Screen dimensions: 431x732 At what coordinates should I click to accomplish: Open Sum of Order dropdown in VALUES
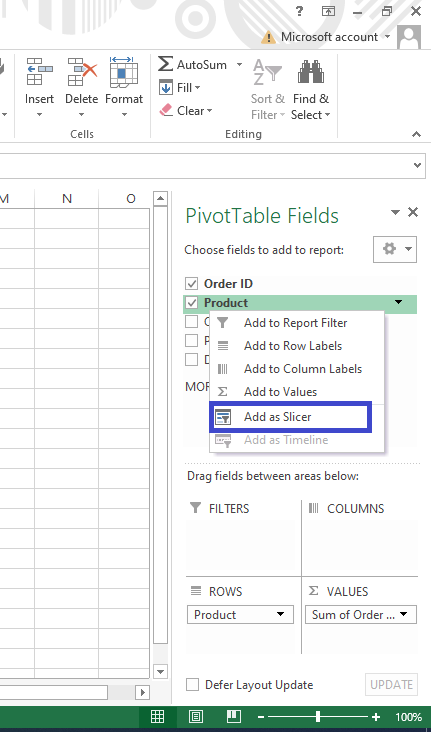coord(403,614)
